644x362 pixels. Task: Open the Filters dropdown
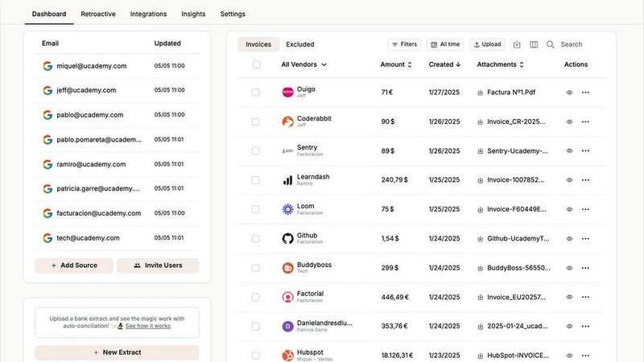(404, 44)
